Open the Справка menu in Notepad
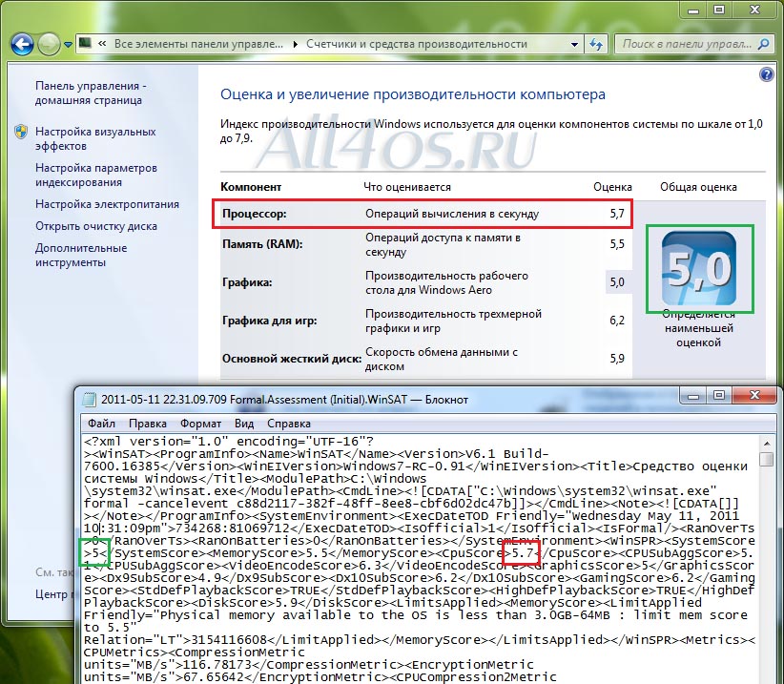Image resolution: width=784 pixels, height=684 pixels. (288, 424)
